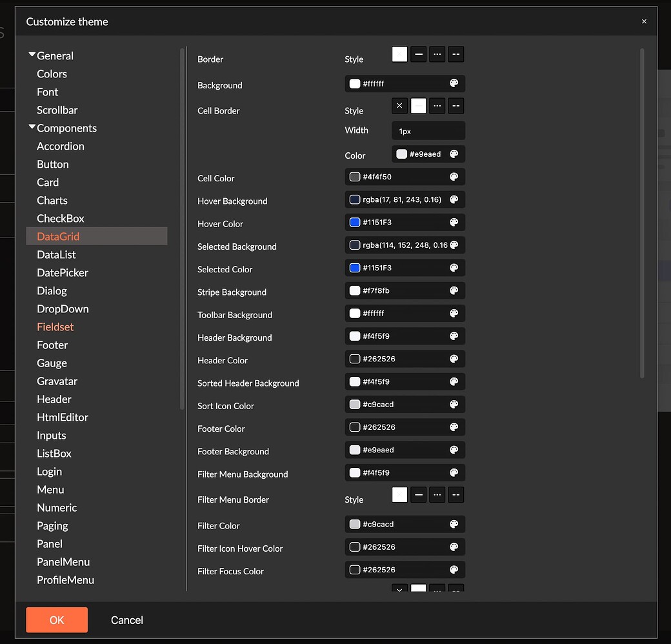The height and width of the screenshot is (644, 671).
Task: Select dashed style for Cell Border
Action: click(x=456, y=105)
